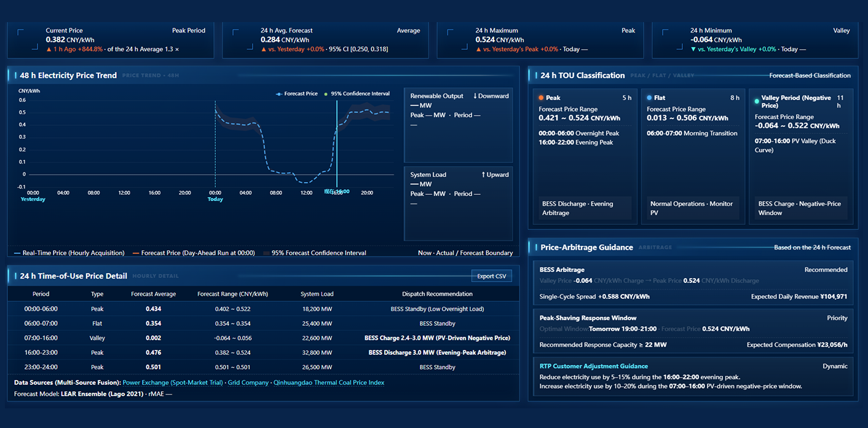Click the 32,800 MW system load cell
The image size is (868, 428).
[317, 352]
